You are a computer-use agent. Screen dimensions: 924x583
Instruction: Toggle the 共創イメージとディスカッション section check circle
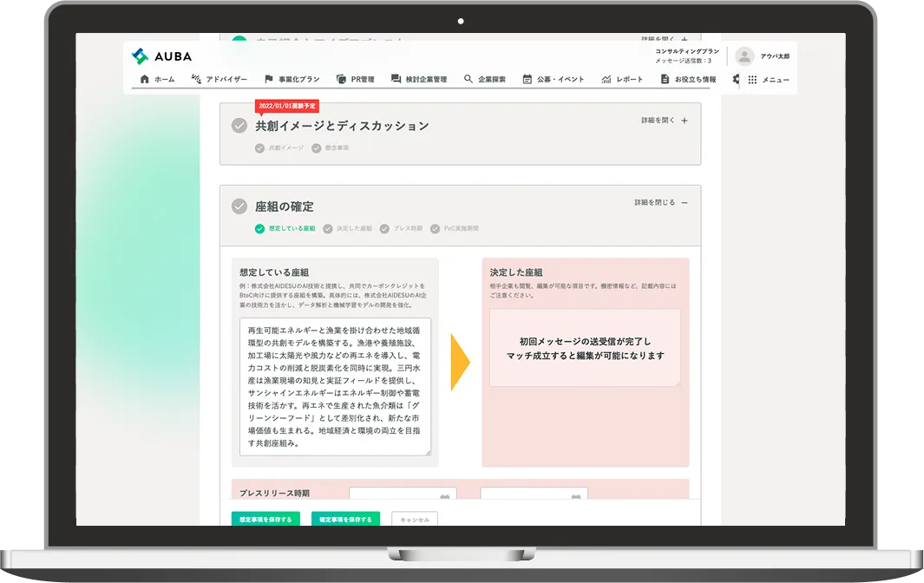coord(239,126)
